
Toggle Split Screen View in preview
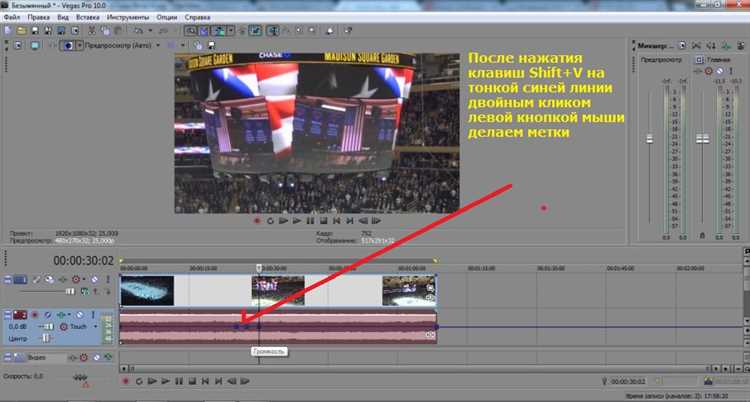[68, 45]
